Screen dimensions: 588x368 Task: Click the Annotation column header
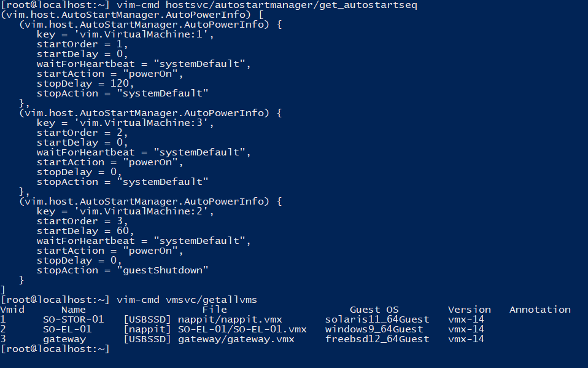(540, 310)
